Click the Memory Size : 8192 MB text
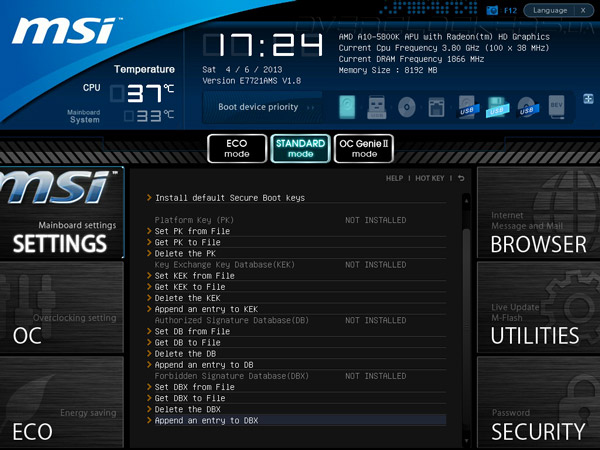The image size is (600, 450). click(x=388, y=70)
